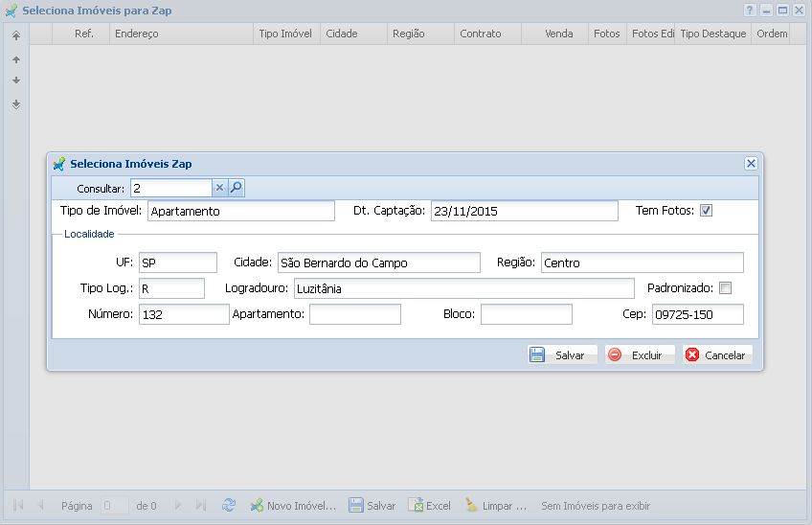This screenshot has height=525, width=812.
Task: Clear the Consultar field with X icon
Action: point(219,188)
